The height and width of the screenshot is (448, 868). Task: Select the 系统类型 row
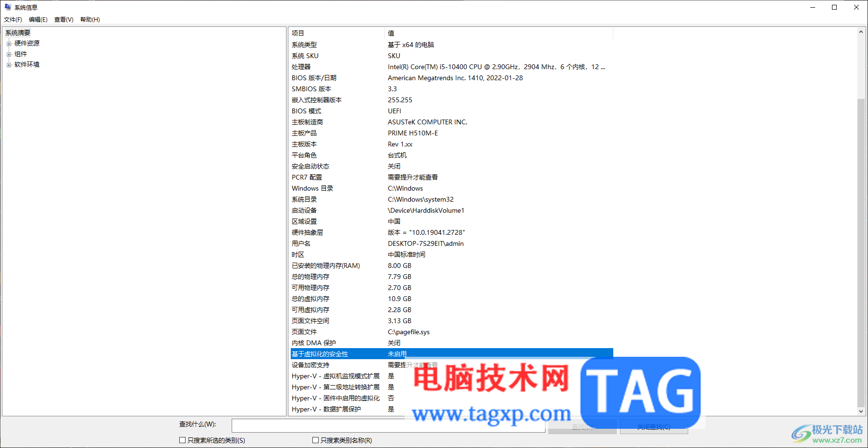pyautogui.click(x=452, y=45)
